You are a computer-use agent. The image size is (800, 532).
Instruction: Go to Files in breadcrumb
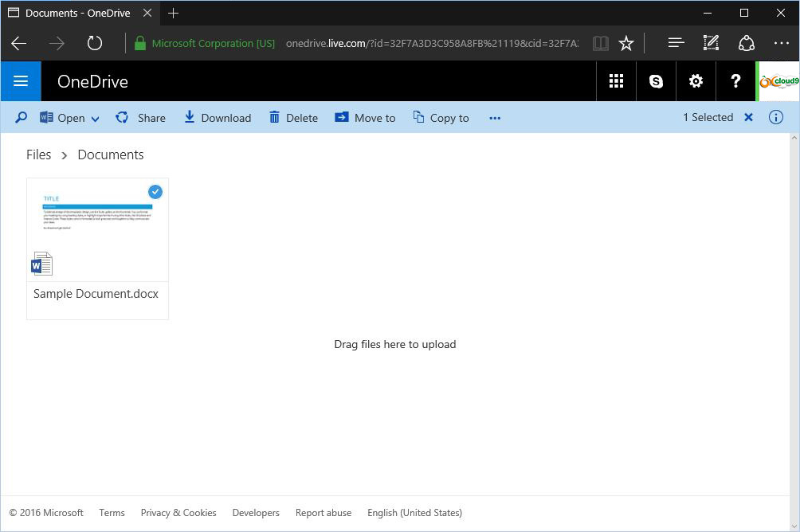tap(39, 155)
